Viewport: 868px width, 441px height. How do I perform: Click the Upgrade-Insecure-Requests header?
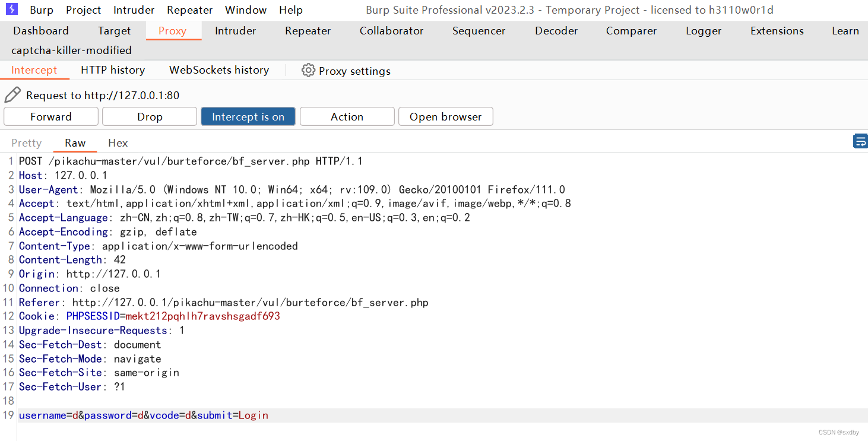102,331
